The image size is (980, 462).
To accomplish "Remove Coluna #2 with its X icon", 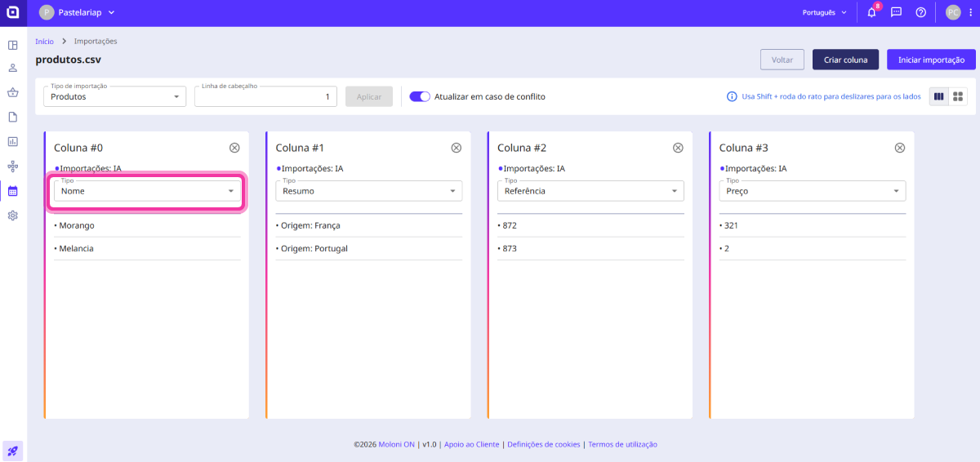I will pyautogui.click(x=678, y=148).
